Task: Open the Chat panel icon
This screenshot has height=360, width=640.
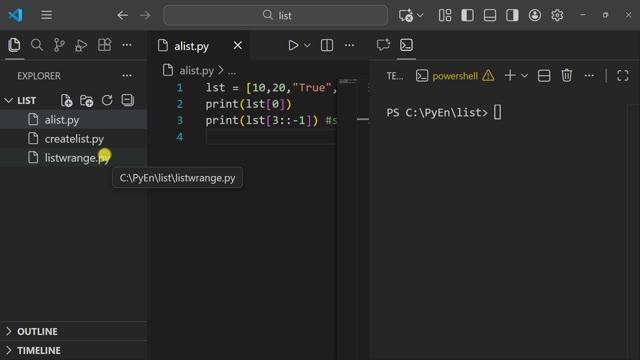Action: tap(383, 45)
